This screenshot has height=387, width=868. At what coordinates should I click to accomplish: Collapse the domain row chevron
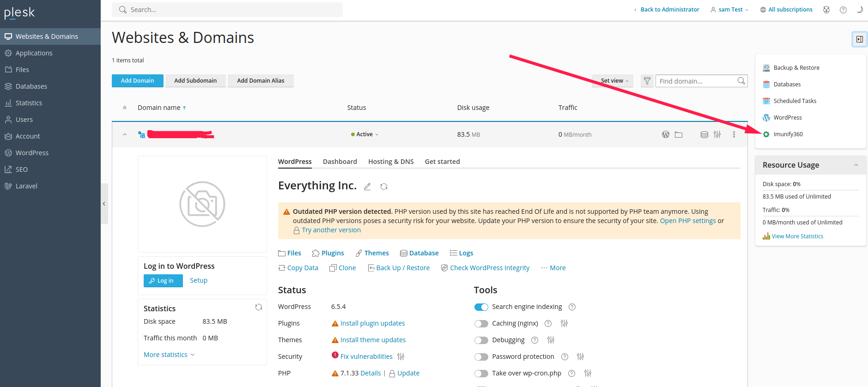click(x=125, y=134)
